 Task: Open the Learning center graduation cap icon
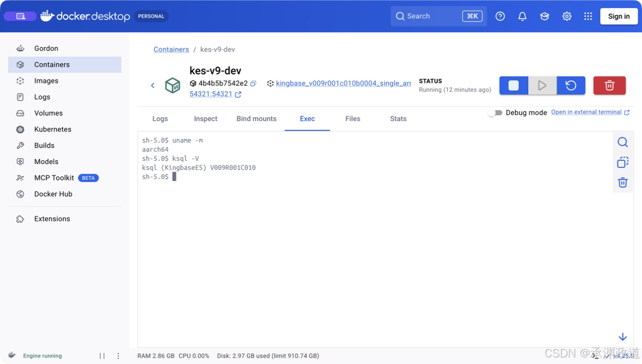click(x=544, y=16)
